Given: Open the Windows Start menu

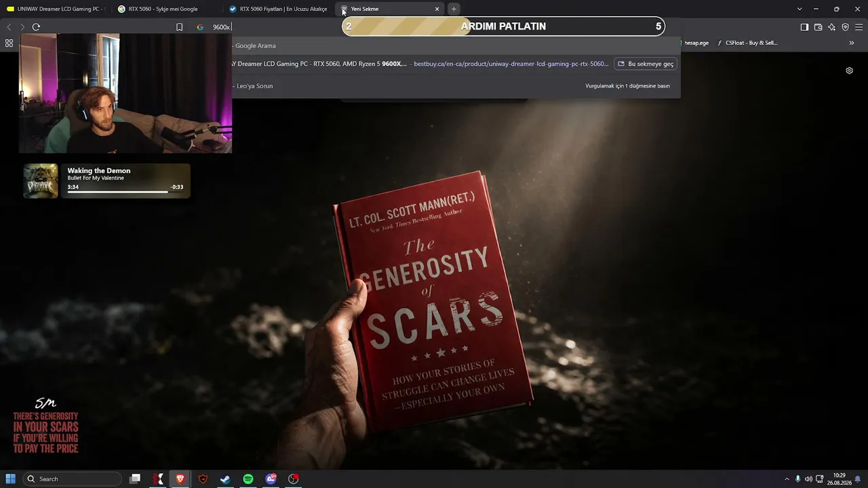Looking at the screenshot, I should pos(11,479).
